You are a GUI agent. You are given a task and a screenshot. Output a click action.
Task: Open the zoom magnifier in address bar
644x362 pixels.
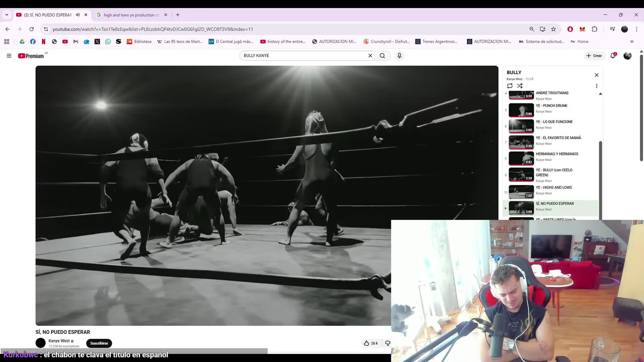click(532, 29)
